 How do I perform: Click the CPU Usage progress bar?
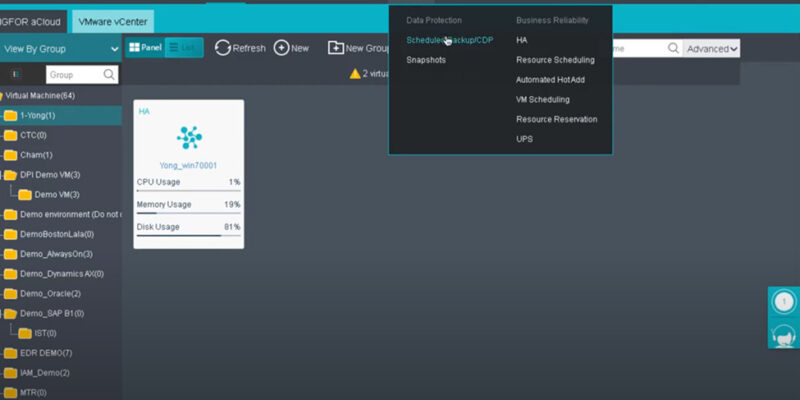(188, 190)
